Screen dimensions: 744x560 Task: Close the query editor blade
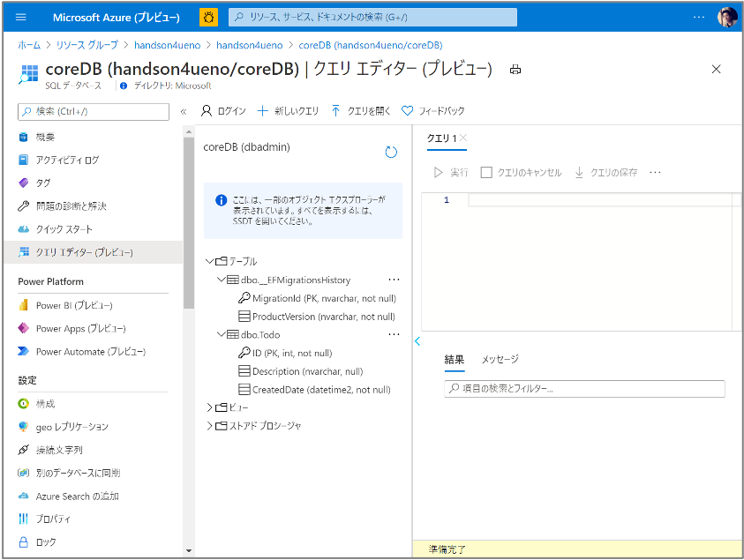pyautogui.click(x=717, y=70)
